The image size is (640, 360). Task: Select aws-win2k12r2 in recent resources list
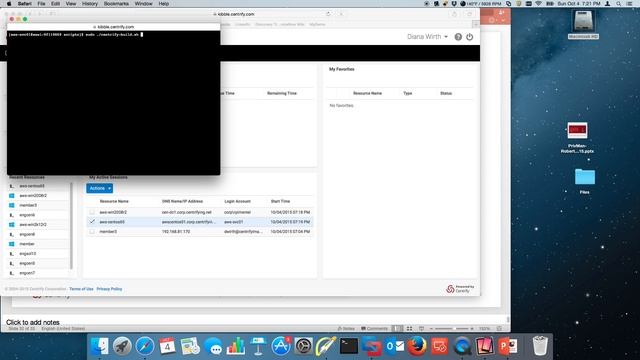33,224
